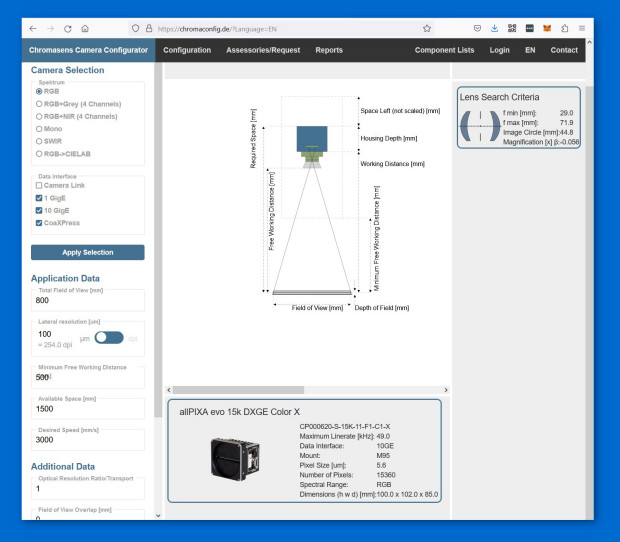The height and width of the screenshot is (542, 620).
Task: Click the Additional Data heading
Action: pyautogui.click(x=63, y=466)
